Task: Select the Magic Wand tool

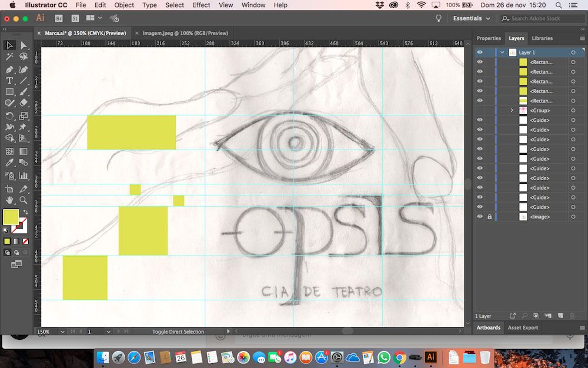Action: 9,57
